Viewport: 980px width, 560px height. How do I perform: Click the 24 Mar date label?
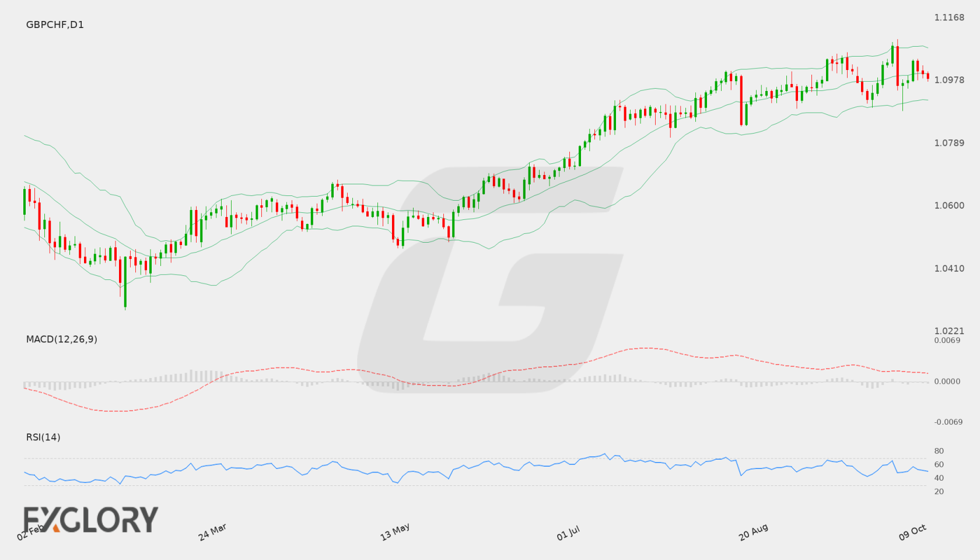[212, 532]
